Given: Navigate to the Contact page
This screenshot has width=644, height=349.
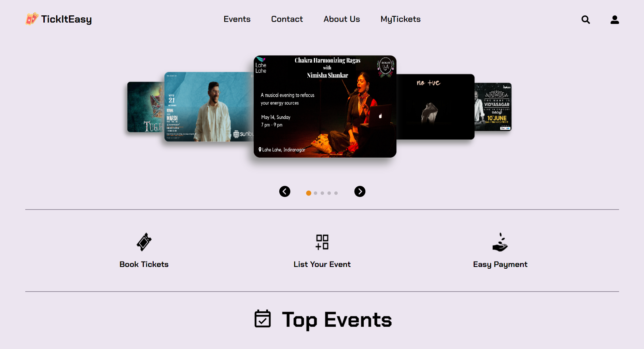Looking at the screenshot, I should [287, 19].
